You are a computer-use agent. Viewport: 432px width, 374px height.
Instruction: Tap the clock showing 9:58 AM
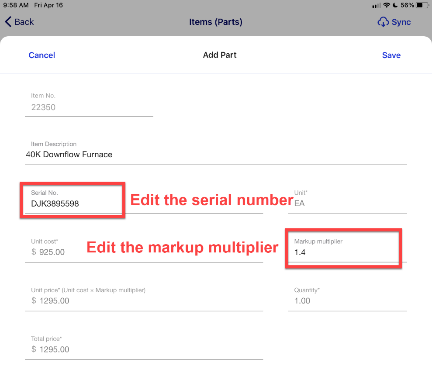point(15,5)
